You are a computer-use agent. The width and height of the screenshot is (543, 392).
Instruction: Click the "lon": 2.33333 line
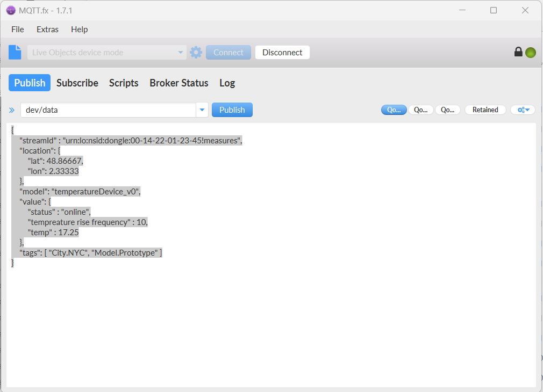click(x=53, y=171)
